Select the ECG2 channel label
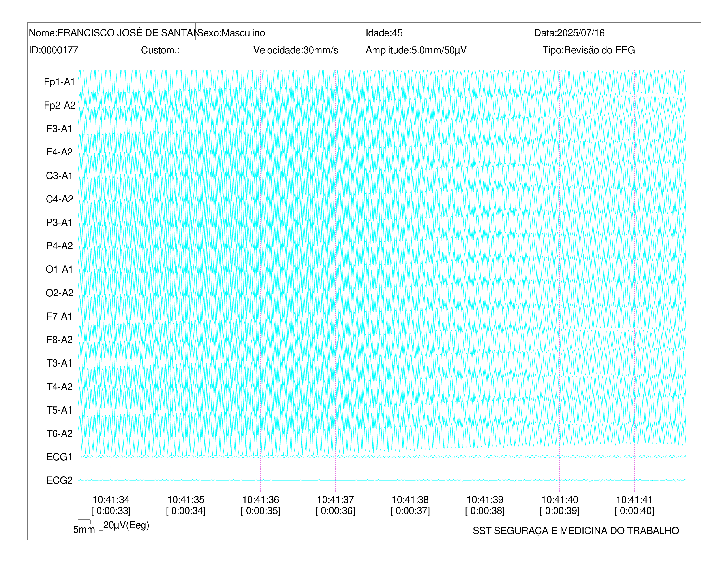728x563 pixels. coord(60,480)
